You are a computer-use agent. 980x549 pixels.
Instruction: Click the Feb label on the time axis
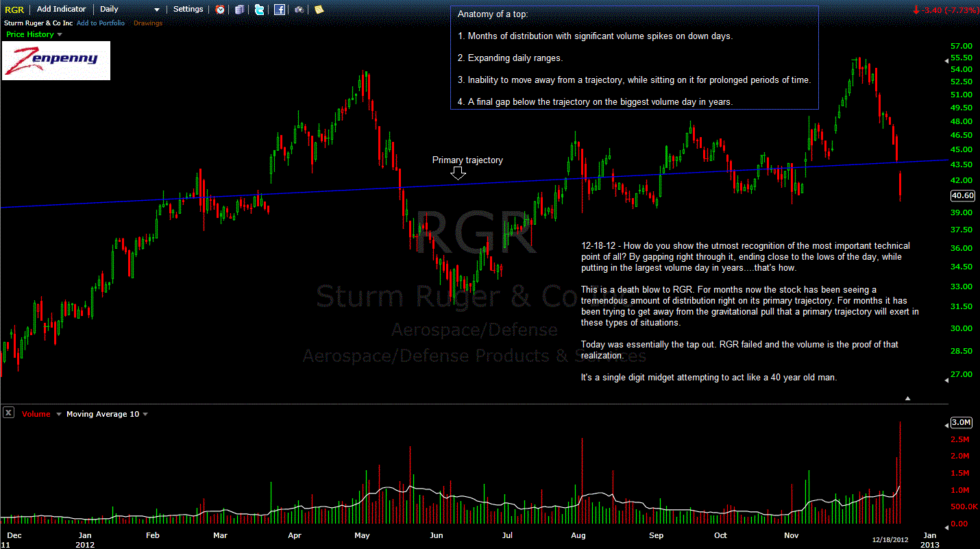[153, 535]
